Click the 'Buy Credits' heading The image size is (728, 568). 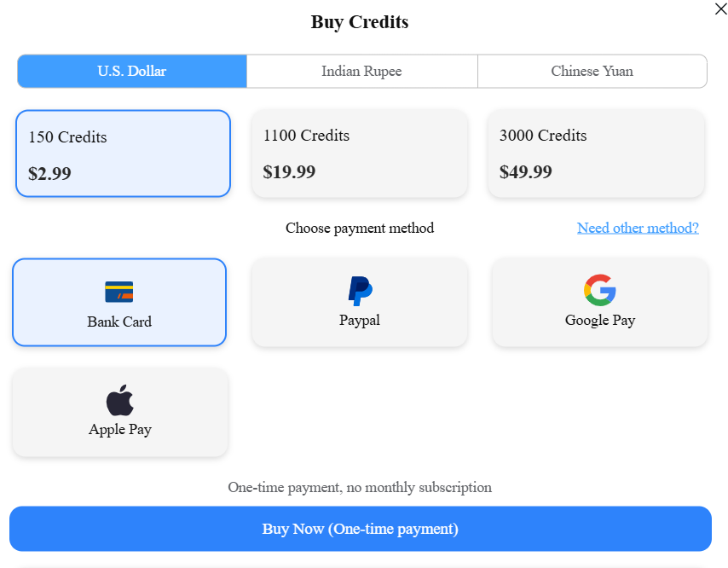coord(360,22)
